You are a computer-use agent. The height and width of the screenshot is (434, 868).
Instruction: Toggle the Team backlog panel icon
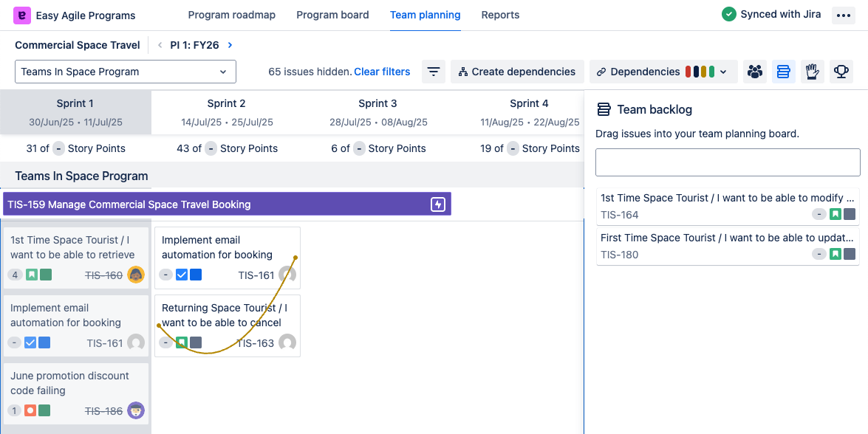point(783,72)
